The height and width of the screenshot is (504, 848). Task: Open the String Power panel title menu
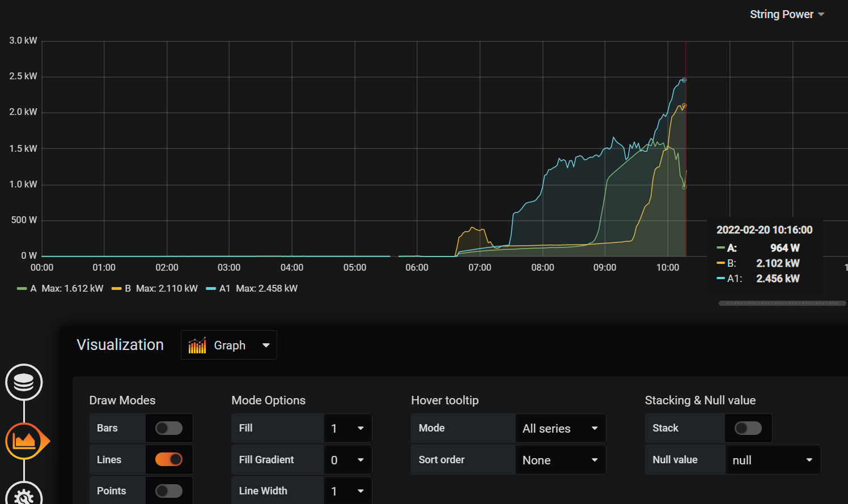coord(787,14)
